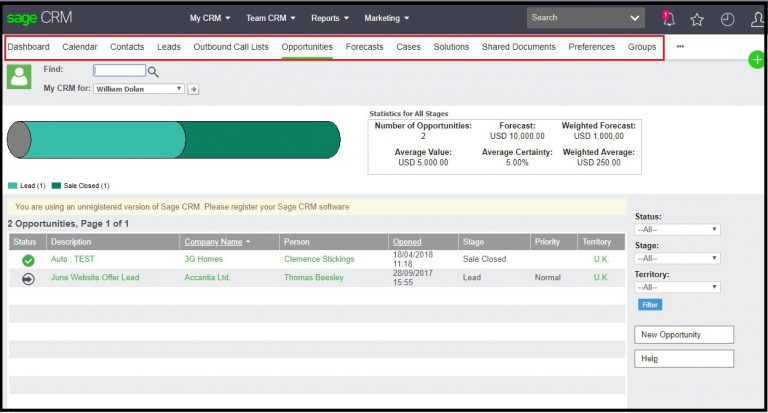Open the Reports menu
The width and height of the screenshot is (768, 413).
pyautogui.click(x=330, y=18)
